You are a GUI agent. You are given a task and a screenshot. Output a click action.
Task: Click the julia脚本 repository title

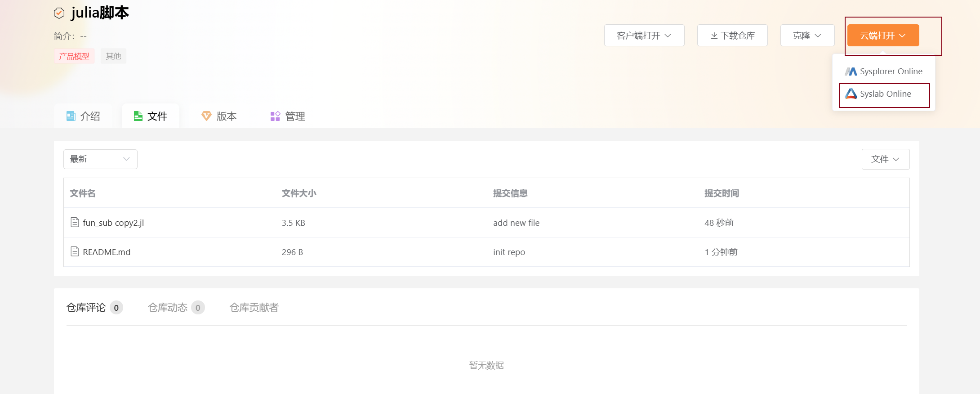(100, 13)
